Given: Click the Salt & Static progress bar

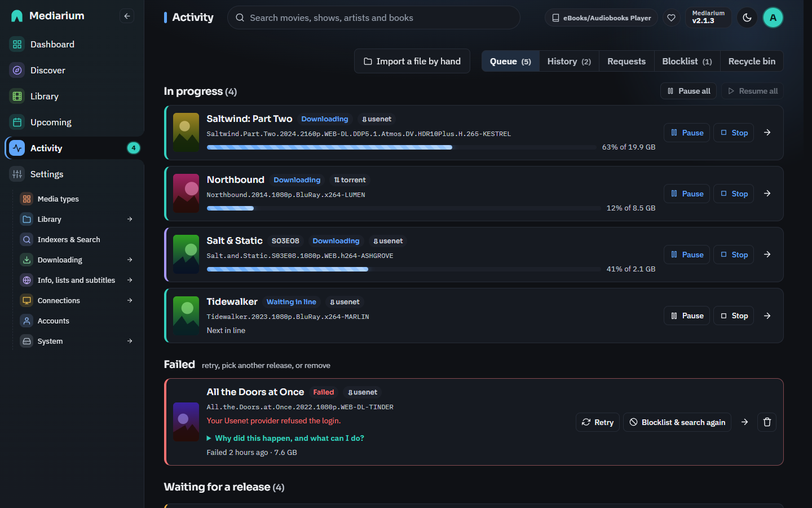Looking at the screenshot, I should coord(404,269).
